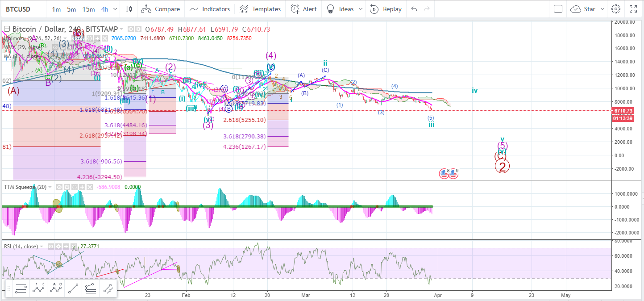This screenshot has width=644, height=301.
Task: Remove the RSI indicator
Action: click(x=74, y=247)
